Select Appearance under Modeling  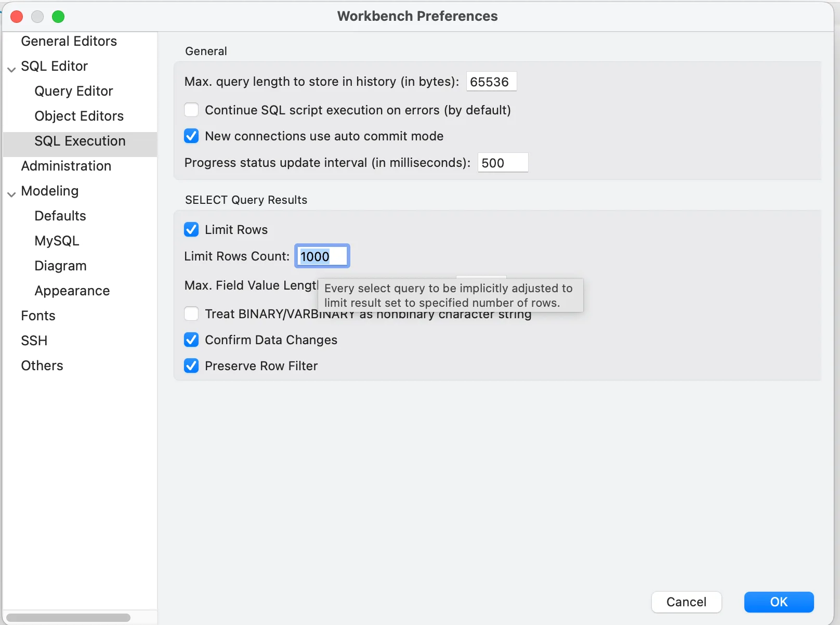[x=72, y=291]
